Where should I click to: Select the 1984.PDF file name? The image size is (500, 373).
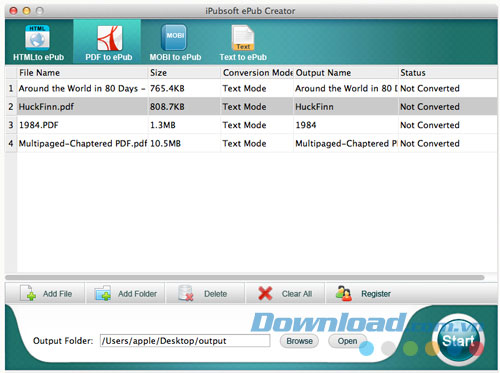click(x=39, y=125)
